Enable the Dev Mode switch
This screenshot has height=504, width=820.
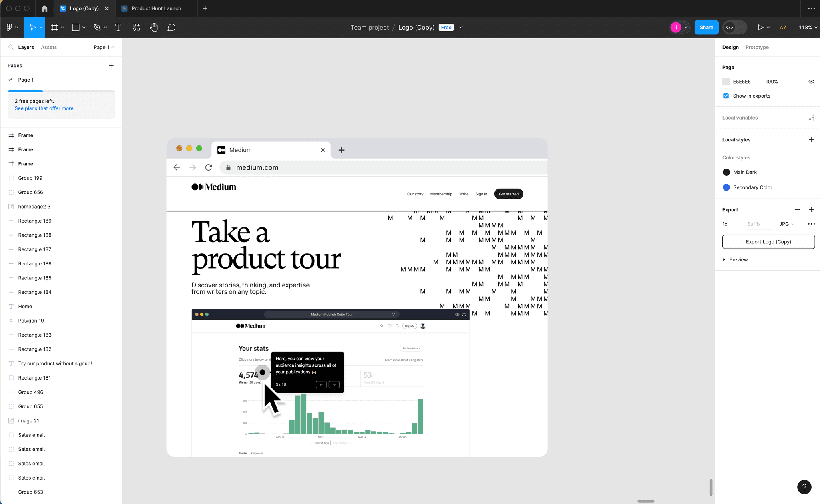pyautogui.click(x=734, y=27)
